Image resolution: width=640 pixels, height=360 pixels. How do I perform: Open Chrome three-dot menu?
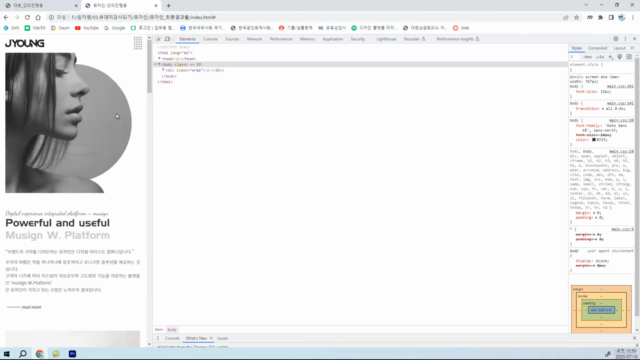(x=633, y=18)
